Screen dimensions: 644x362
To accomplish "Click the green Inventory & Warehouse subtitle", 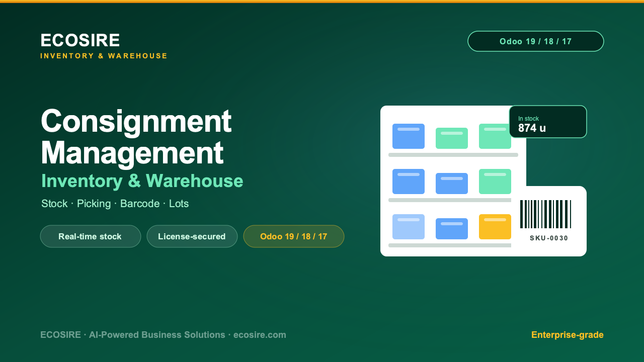I will tap(142, 181).
